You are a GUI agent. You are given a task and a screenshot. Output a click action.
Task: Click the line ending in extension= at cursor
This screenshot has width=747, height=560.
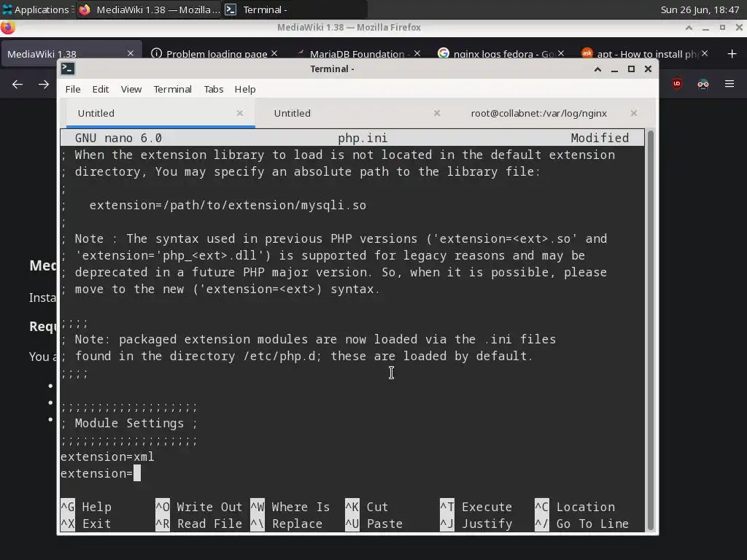coord(101,473)
